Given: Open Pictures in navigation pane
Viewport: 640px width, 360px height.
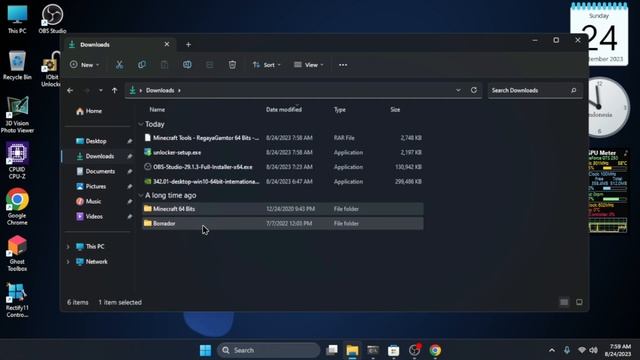Looking at the screenshot, I should click(96, 186).
